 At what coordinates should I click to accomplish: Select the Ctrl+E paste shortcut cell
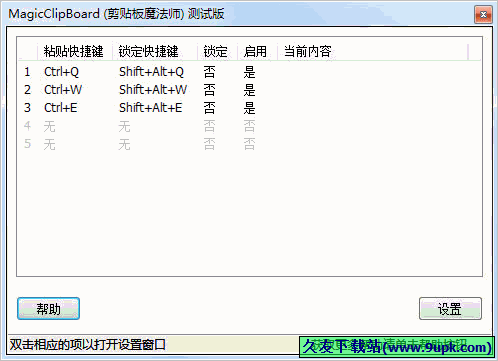pyautogui.click(x=61, y=108)
